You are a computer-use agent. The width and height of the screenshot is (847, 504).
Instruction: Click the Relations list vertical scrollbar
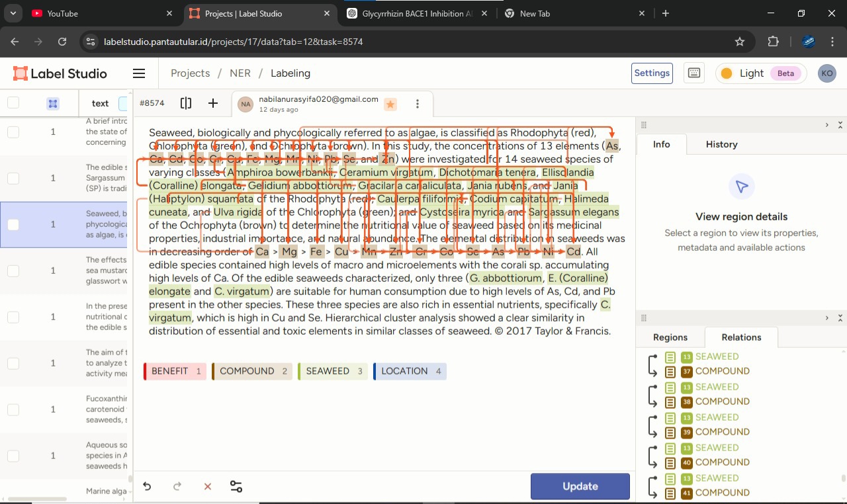point(843,478)
